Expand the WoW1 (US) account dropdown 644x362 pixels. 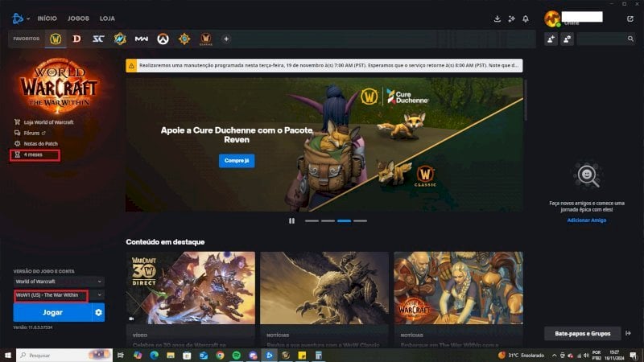[x=99, y=295]
